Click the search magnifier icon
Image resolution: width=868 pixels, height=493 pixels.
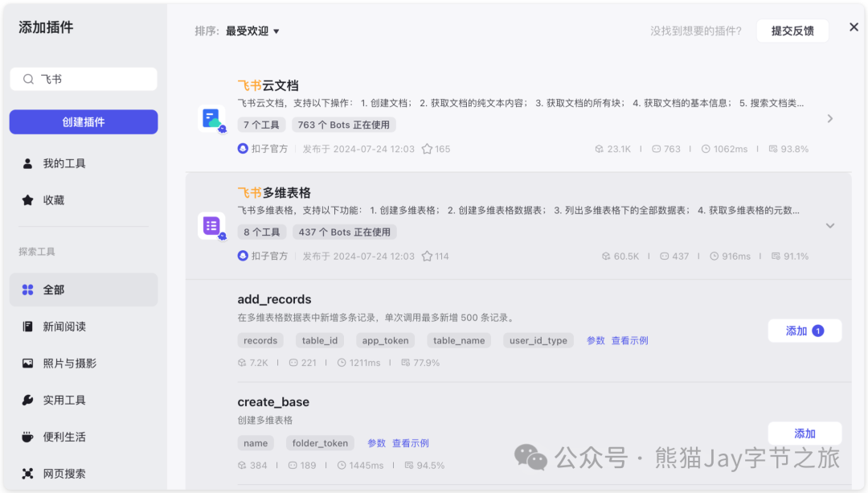[28, 79]
